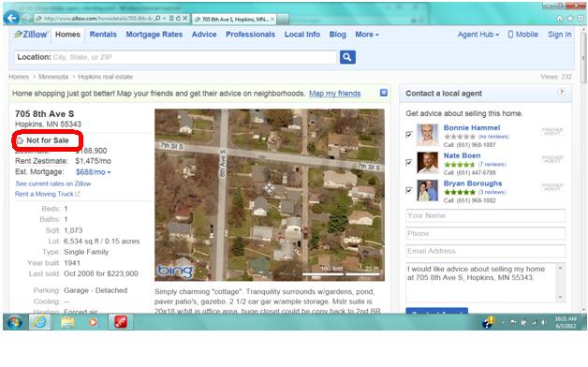Open Internet Explorer from the taskbar

click(x=39, y=322)
